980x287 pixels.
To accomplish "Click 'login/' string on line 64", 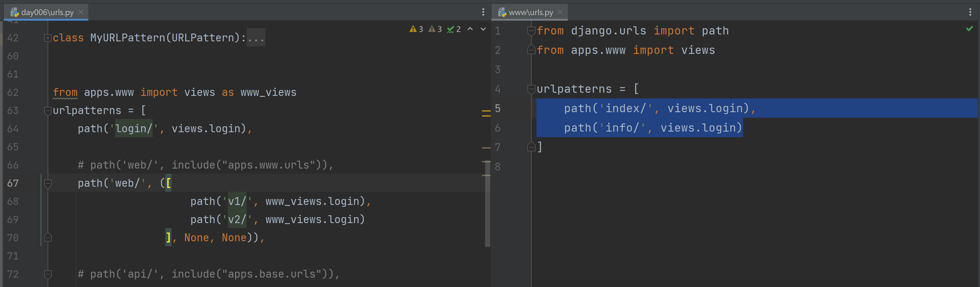I will click(x=134, y=129).
